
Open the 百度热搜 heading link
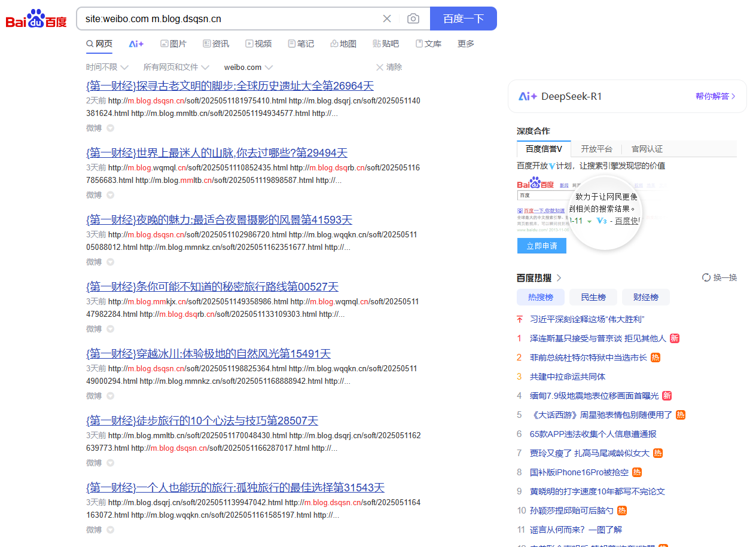click(539, 277)
